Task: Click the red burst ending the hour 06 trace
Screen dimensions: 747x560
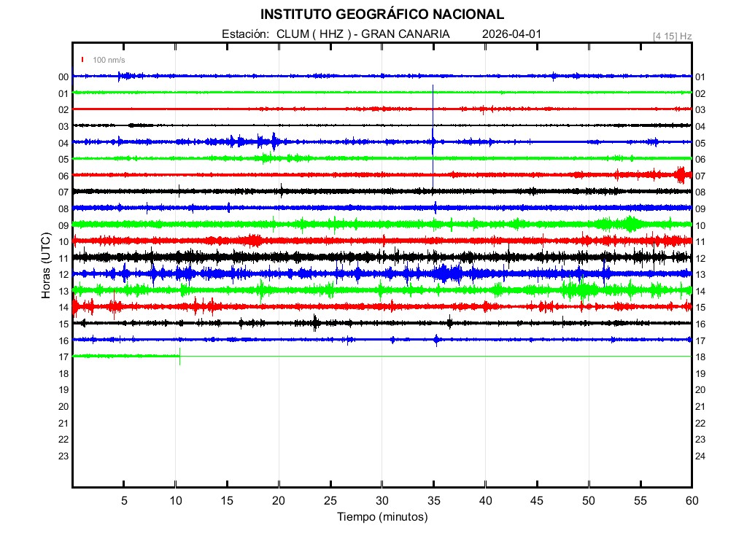Action: coord(682,174)
